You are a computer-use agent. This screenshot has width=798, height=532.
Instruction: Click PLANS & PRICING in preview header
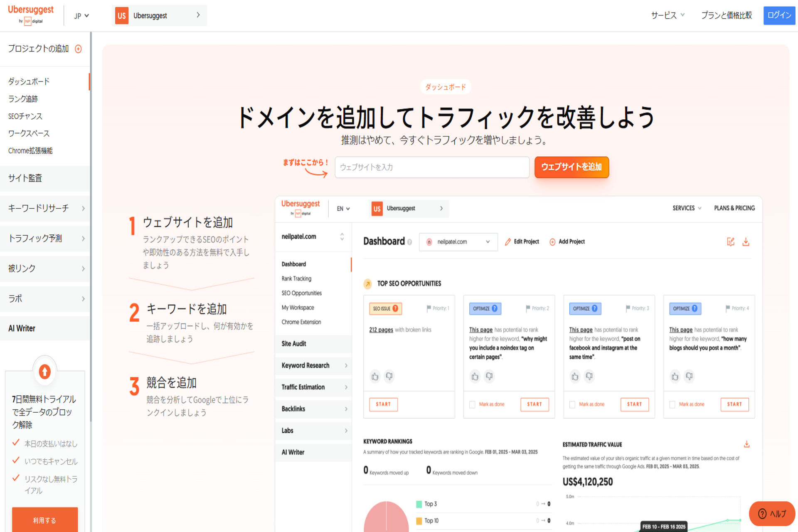[x=734, y=208]
